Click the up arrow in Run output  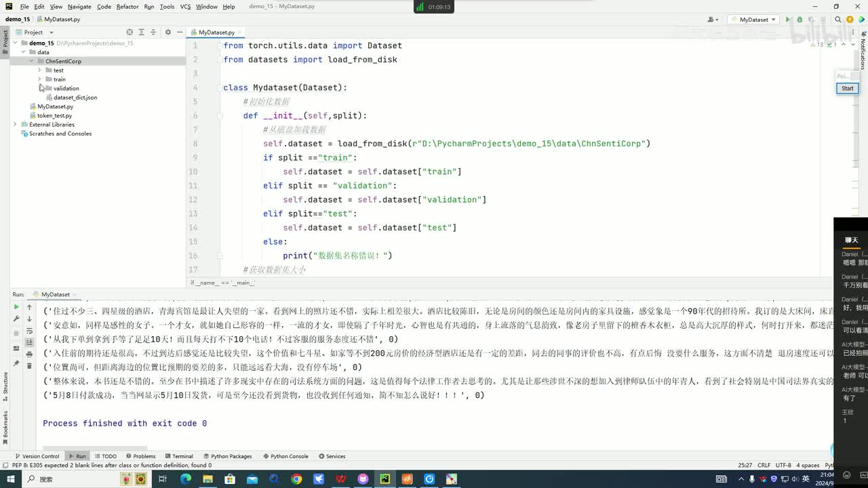[29, 307]
